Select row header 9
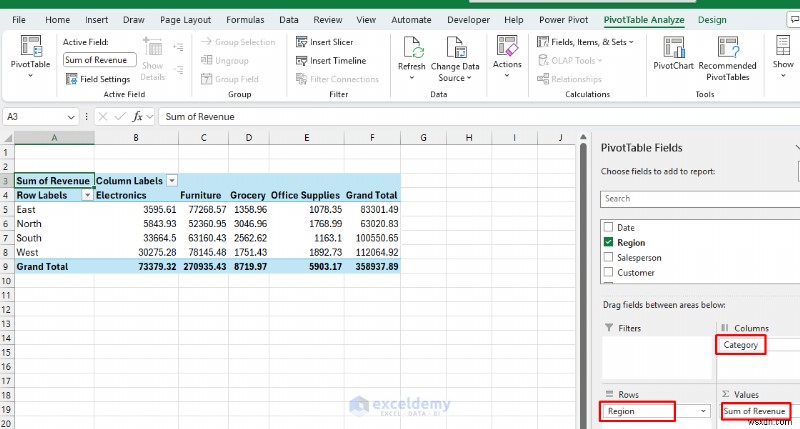Image resolution: width=800 pixels, height=429 pixels. (x=6, y=266)
